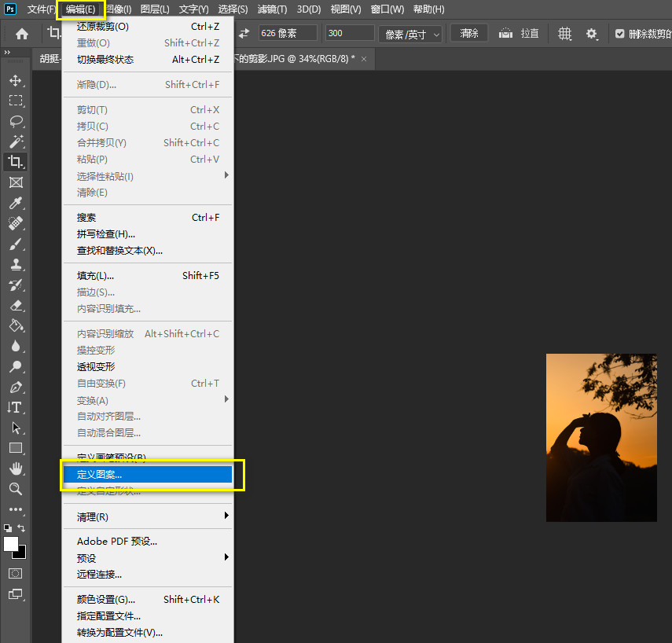The height and width of the screenshot is (643, 672).
Task: Toggle Quick Mask mode icon
Action: pos(16,573)
